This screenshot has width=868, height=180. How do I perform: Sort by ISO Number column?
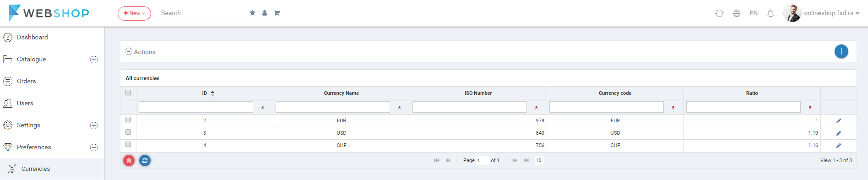coord(478,93)
